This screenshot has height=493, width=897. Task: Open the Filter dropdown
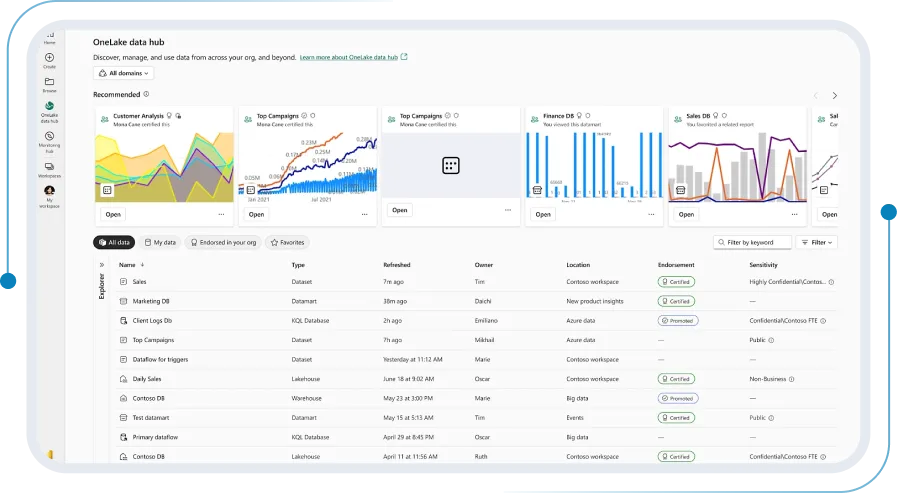pos(817,242)
